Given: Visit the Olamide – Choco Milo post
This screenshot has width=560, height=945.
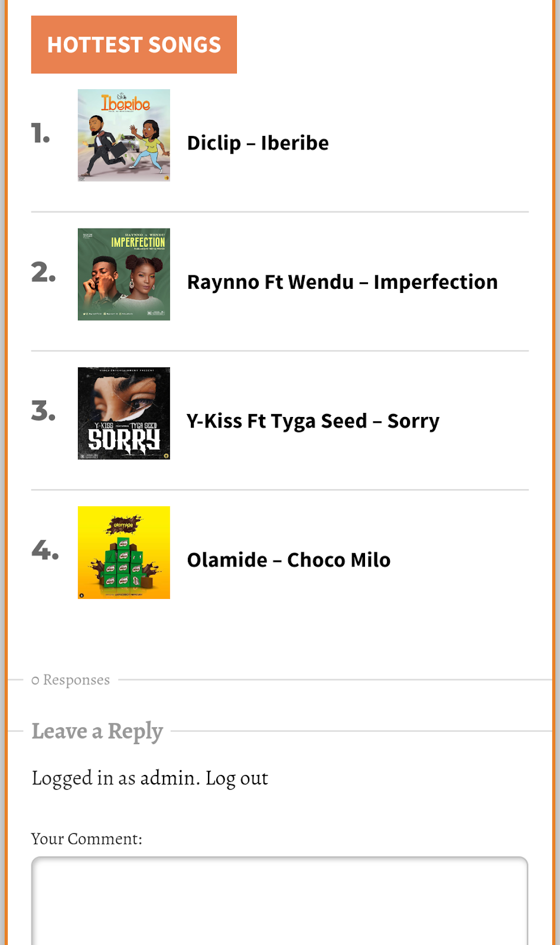Looking at the screenshot, I should pyautogui.click(x=288, y=560).
